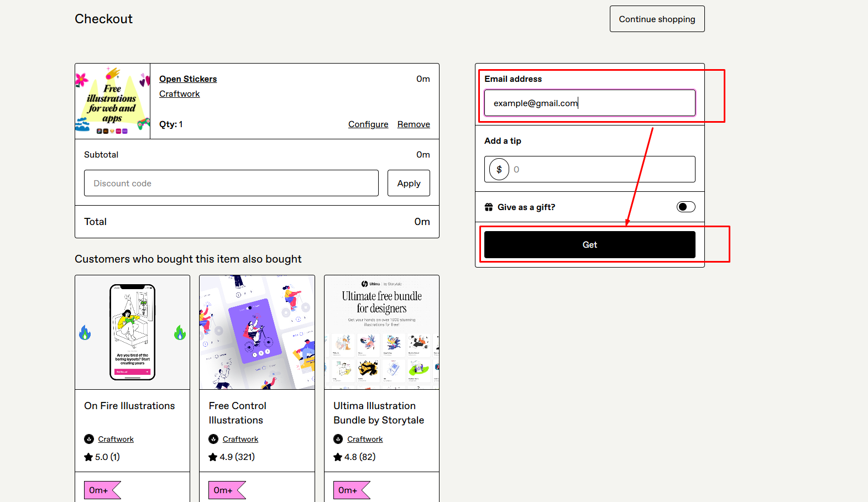Click the star rating icon beside 4.9 (321)
The height and width of the screenshot is (502, 868).
[213, 457]
